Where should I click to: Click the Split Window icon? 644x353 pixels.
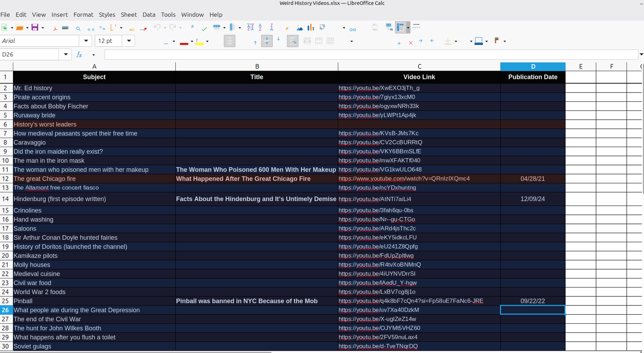click(416, 26)
